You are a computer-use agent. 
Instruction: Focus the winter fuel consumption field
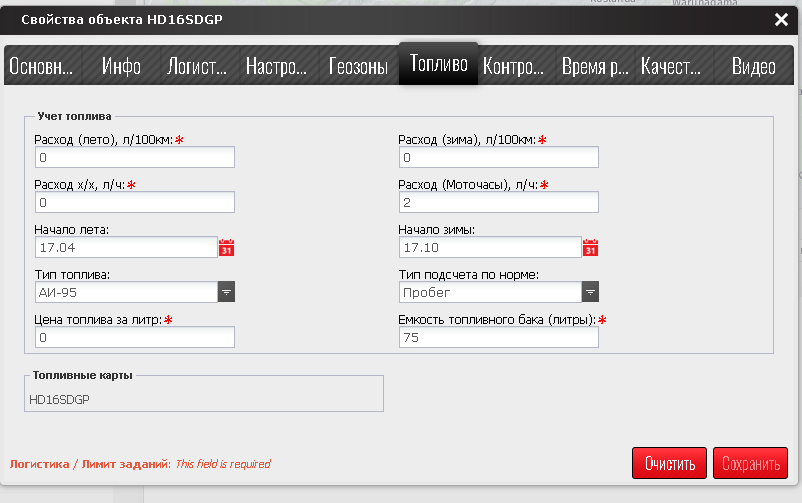point(498,157)
